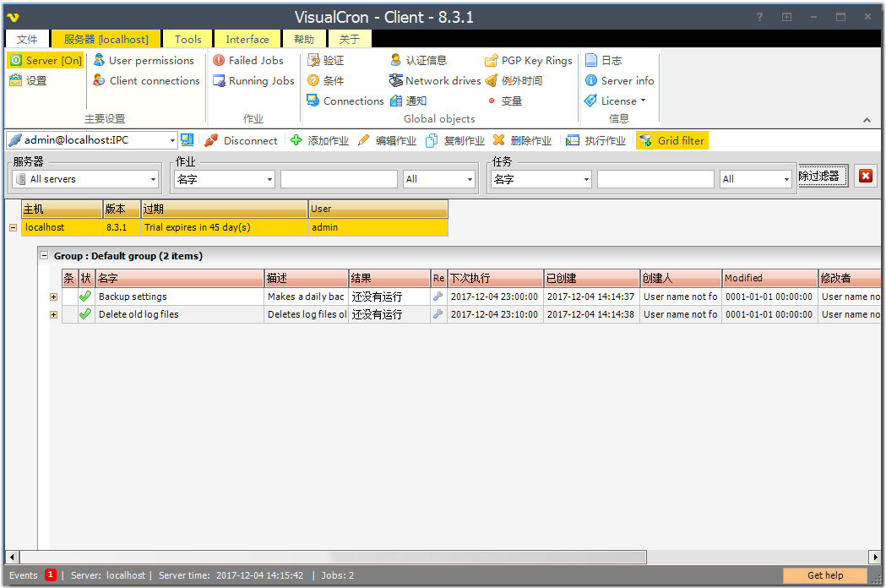Show Running Jobs
The width and height of the screenshot is (886, 588).
(x=253, y=81)
